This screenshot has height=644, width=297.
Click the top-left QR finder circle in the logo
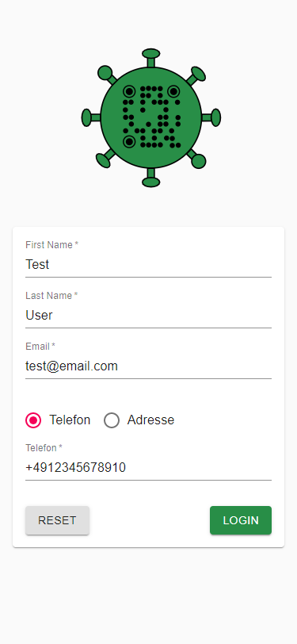click(x=129, y=91)
